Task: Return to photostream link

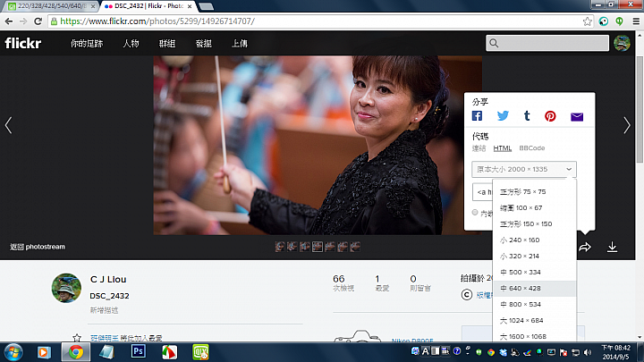Action: point(38,247)
